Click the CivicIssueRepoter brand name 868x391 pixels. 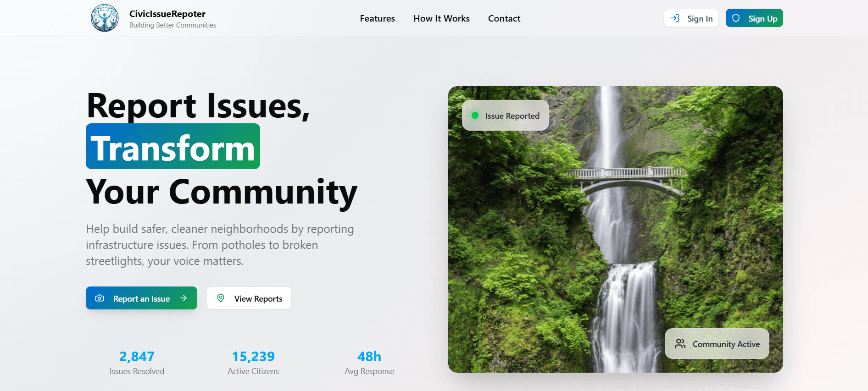click(167, 14)
